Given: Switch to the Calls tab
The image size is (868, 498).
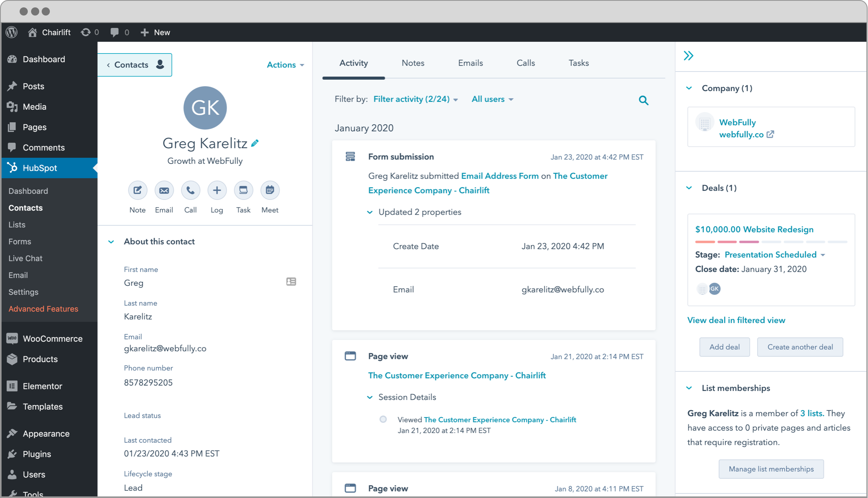Looking at the screenshot, I should [525, 63].
